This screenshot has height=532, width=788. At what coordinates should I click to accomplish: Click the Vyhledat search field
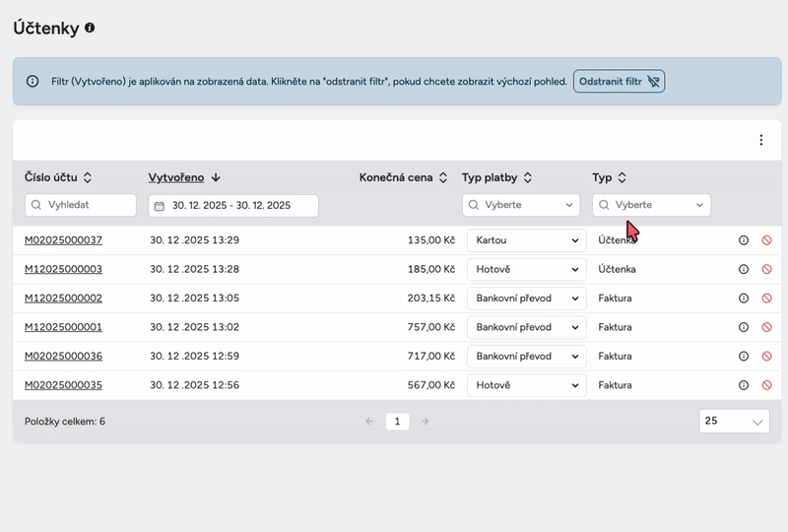tap(81, 205)
